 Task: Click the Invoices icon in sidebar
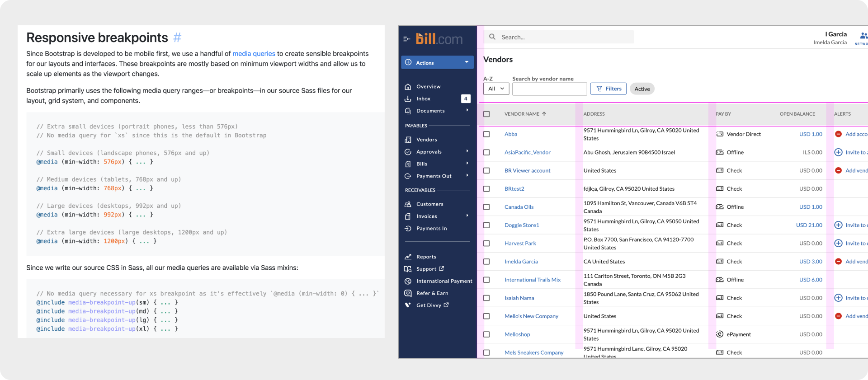pyautogui.click(x=408, y=216)
